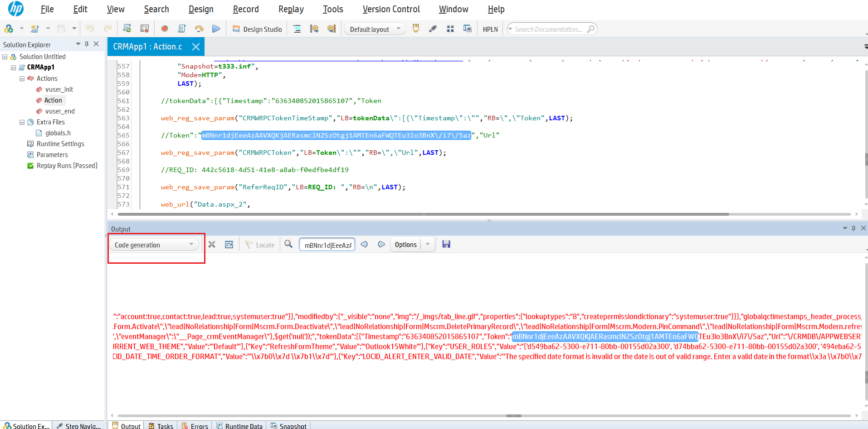Open the Version Control menu
This screenshot has height=429, width=868.
point(391,9)
